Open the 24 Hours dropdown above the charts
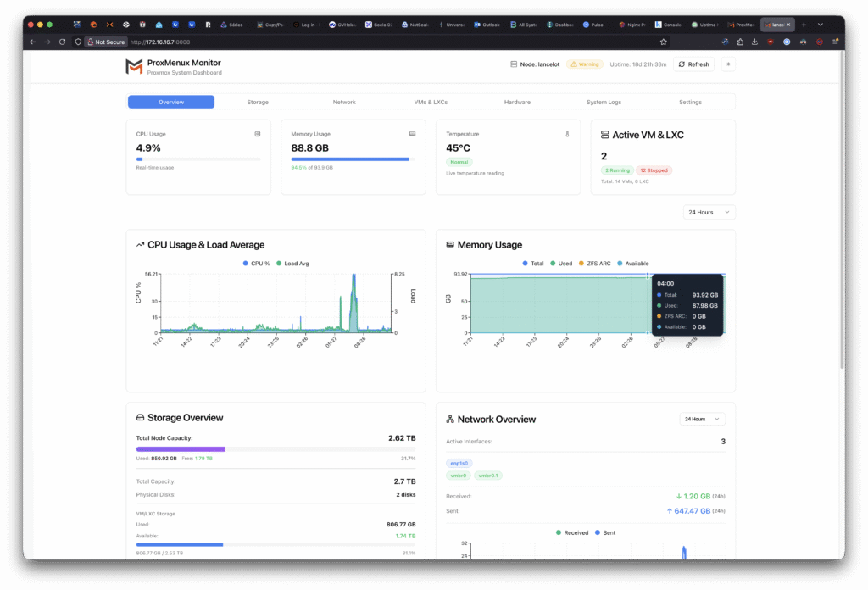This screenshot has width=868, height=590. click(709, 212)
